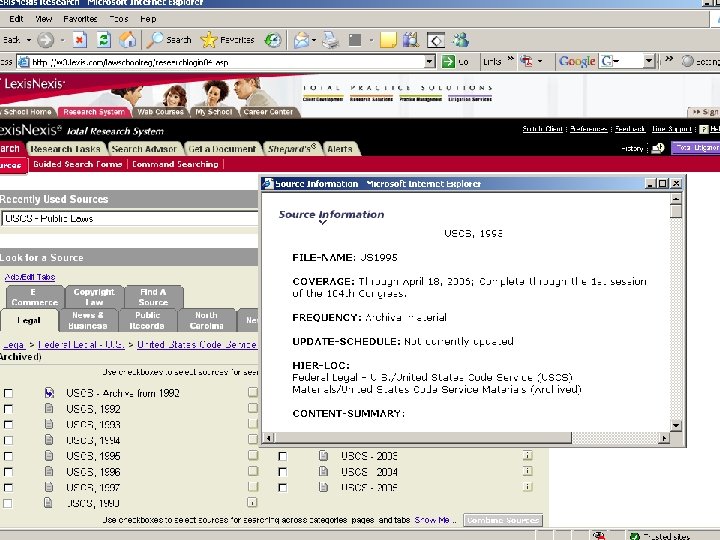Open the Mail envelope toolbar icon
Screen dimensions: 720x540
pos(301,40)
